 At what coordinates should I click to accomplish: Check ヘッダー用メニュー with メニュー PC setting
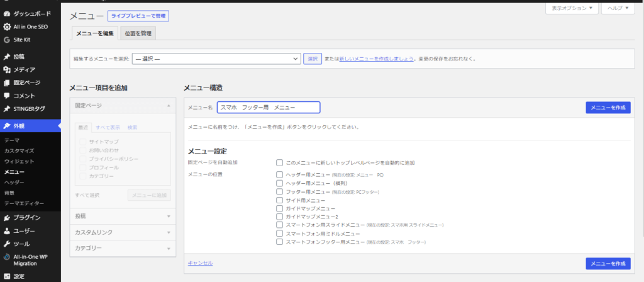click(x=280, y=175)
